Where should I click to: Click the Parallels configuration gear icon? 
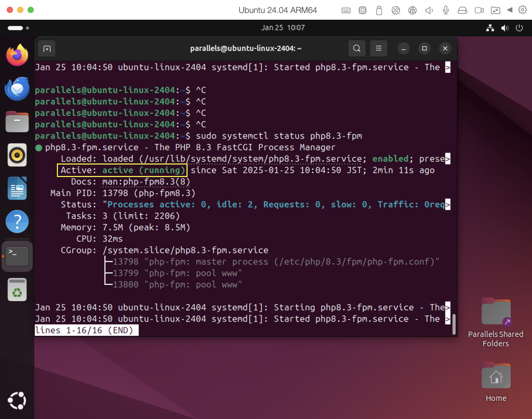point(522,10)
